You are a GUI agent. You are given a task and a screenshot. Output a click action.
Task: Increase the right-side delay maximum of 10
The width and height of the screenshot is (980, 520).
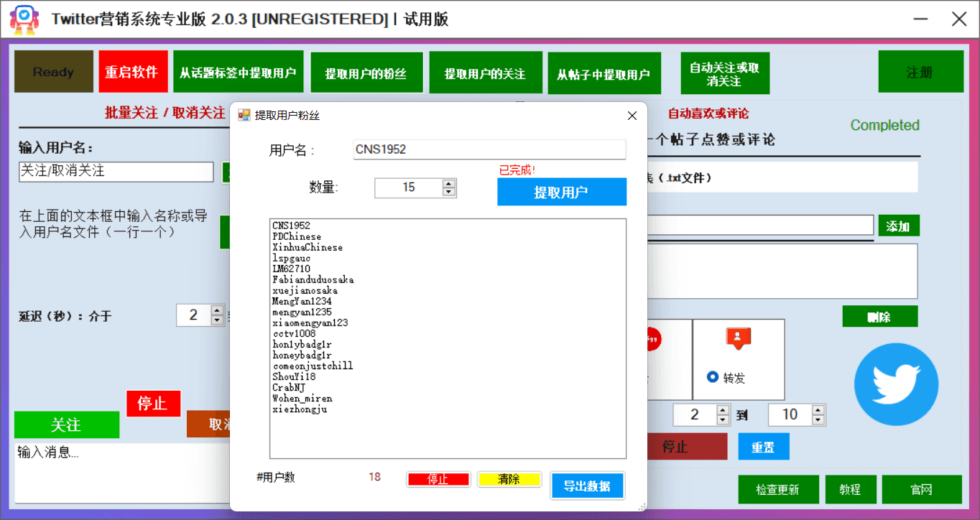coord(818,410)
